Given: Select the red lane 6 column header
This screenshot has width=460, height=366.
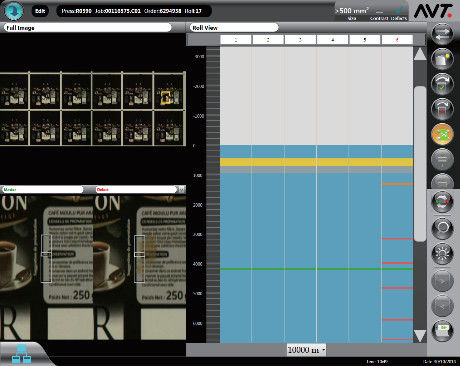Looking at the screenshot, I should point(397,40).
